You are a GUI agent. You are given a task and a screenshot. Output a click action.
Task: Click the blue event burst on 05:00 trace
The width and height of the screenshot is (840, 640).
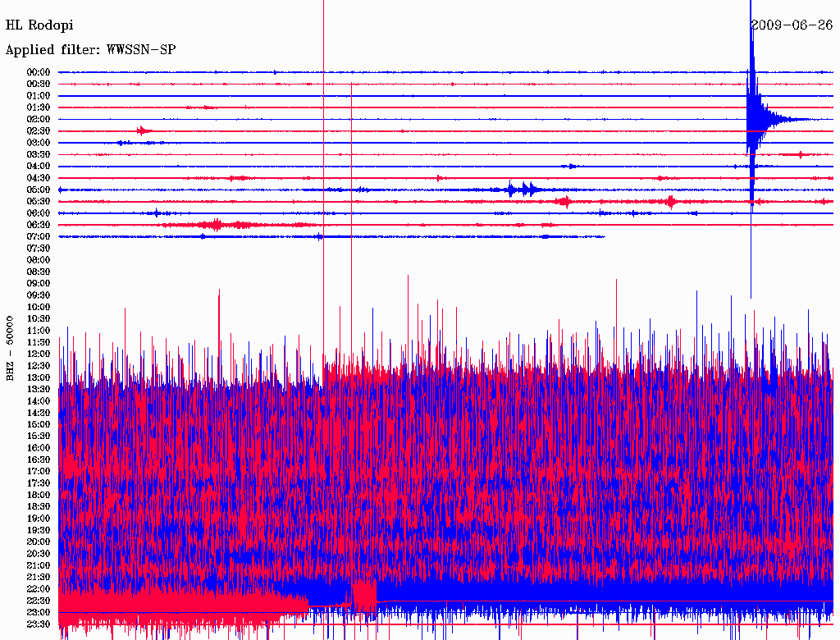click(x=521, y=190)
